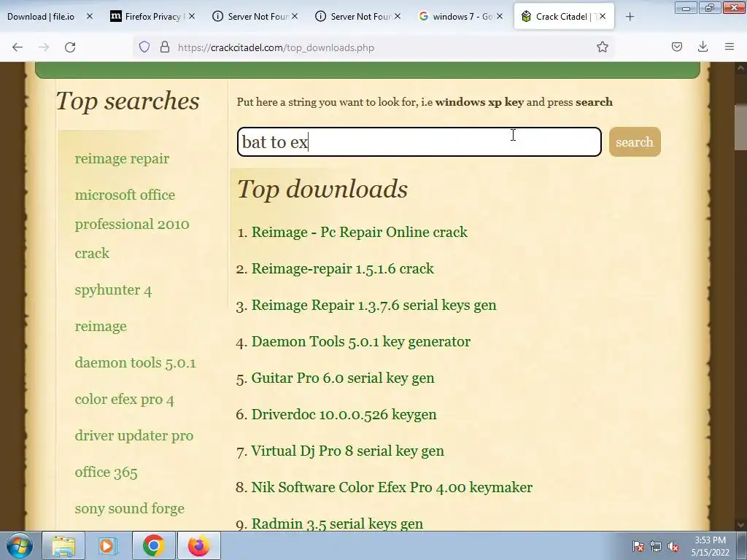Click the search text field containing 'bat to ex'

point(419,142)
